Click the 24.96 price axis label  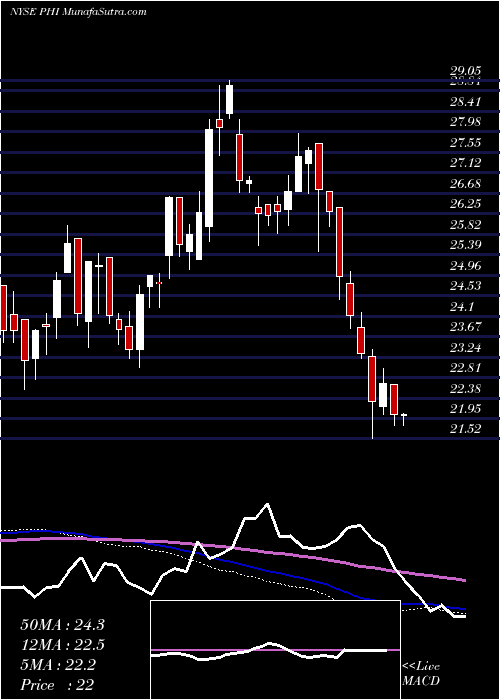click(x=465, y=266)
